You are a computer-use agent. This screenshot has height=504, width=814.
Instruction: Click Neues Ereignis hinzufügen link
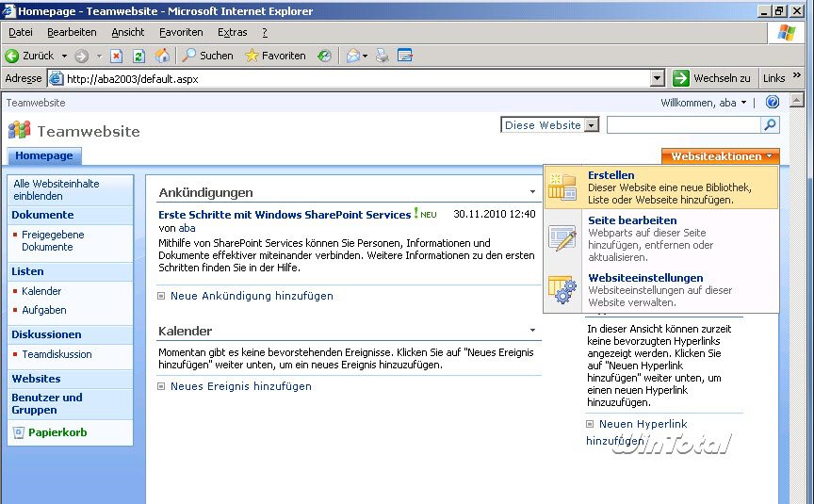[x=241, y=386]
